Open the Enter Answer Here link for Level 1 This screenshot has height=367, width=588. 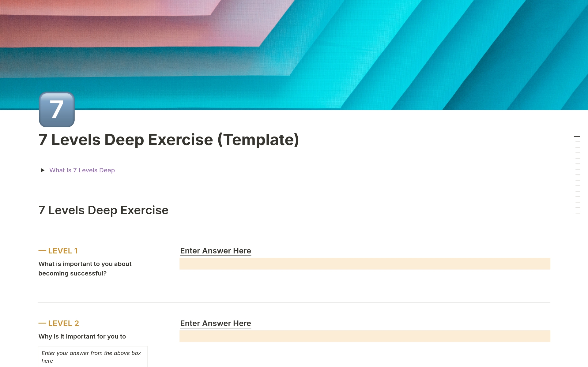pos(215,251)
